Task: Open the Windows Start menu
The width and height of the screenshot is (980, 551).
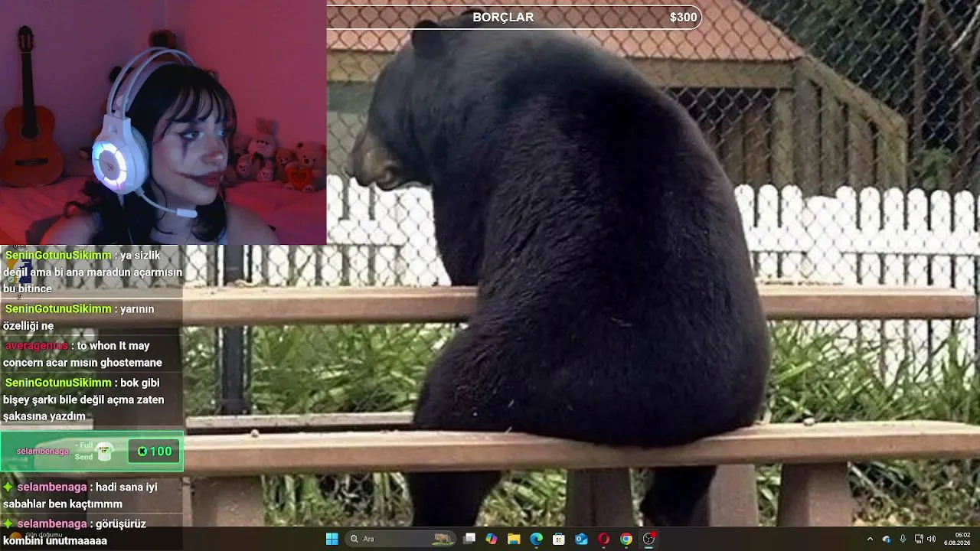Action: [332, 539]
